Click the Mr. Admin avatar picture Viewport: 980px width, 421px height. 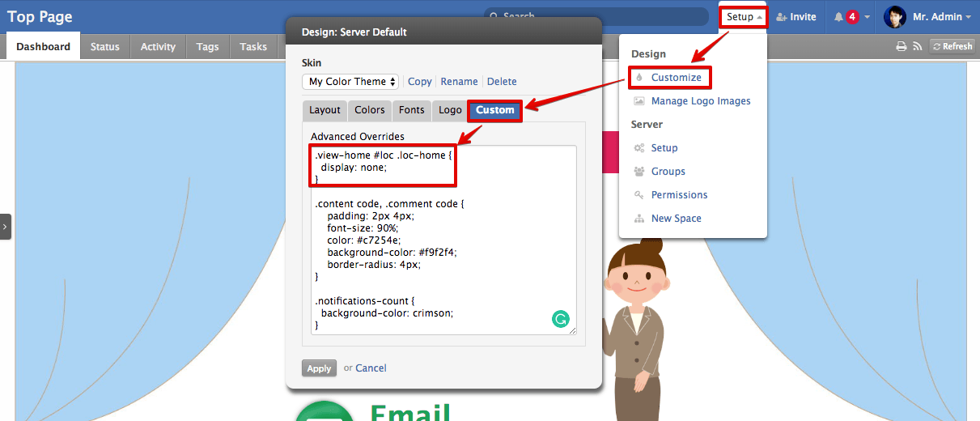click(x=894, y=17)
